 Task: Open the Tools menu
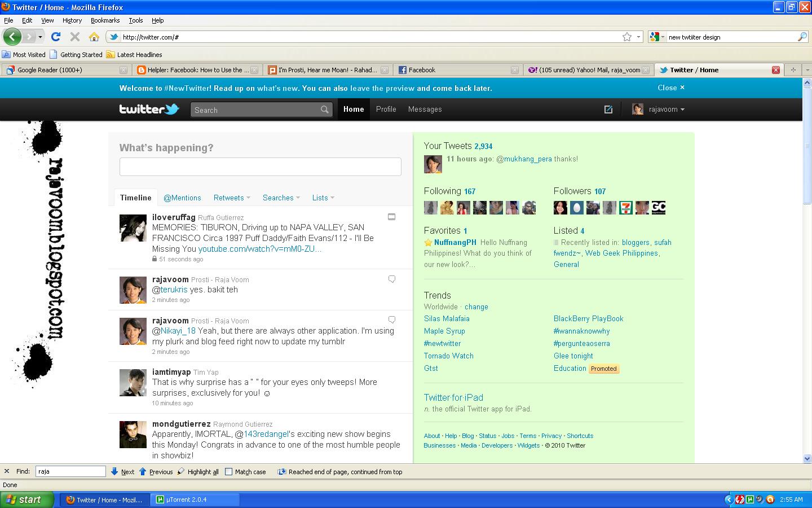pos(135,20)
